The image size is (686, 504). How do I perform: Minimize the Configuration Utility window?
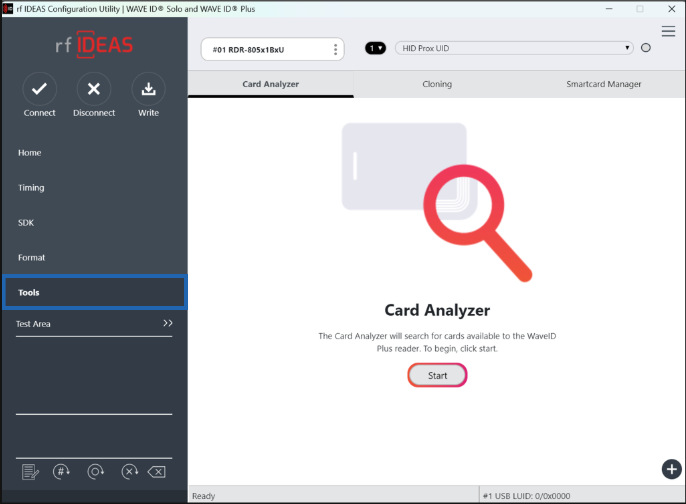[609, 9]
